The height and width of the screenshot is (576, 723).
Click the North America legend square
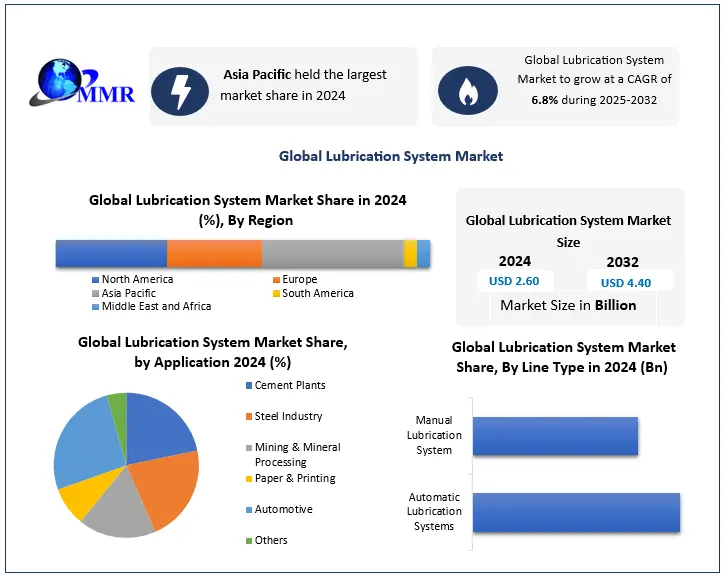coord(95,280)
